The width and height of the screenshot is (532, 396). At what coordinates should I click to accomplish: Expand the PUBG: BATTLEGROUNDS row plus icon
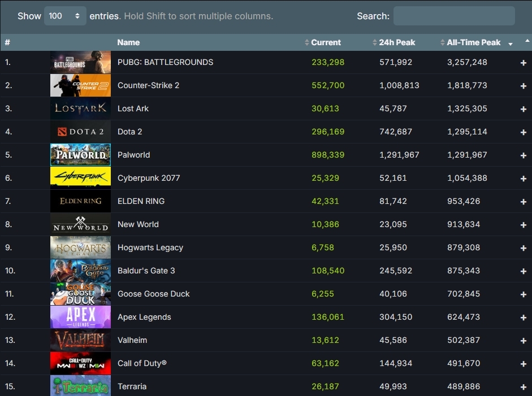pyautogui.click(x=523, y=63)
